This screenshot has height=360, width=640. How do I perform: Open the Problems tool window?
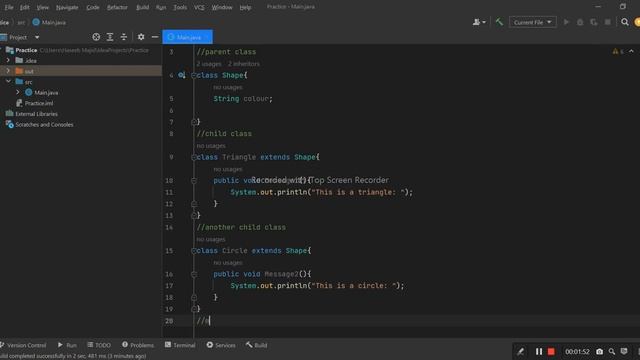[x=138, y=345]
